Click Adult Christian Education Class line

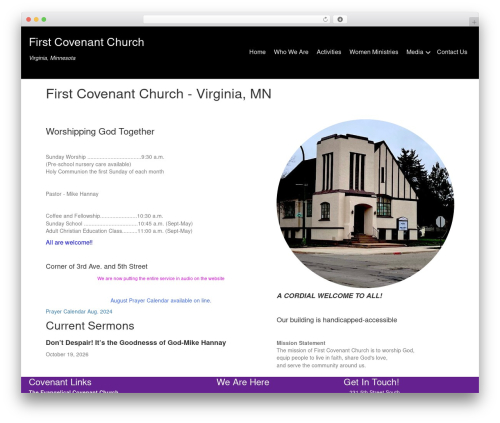(x=119, y=231)
